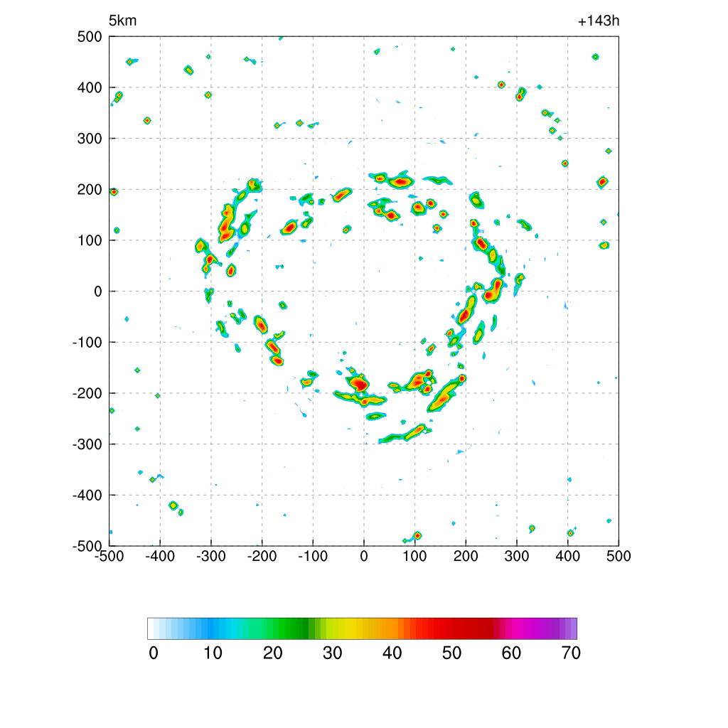Click the colorbar label '60'

pyautogui.click(x=511, y=653)
